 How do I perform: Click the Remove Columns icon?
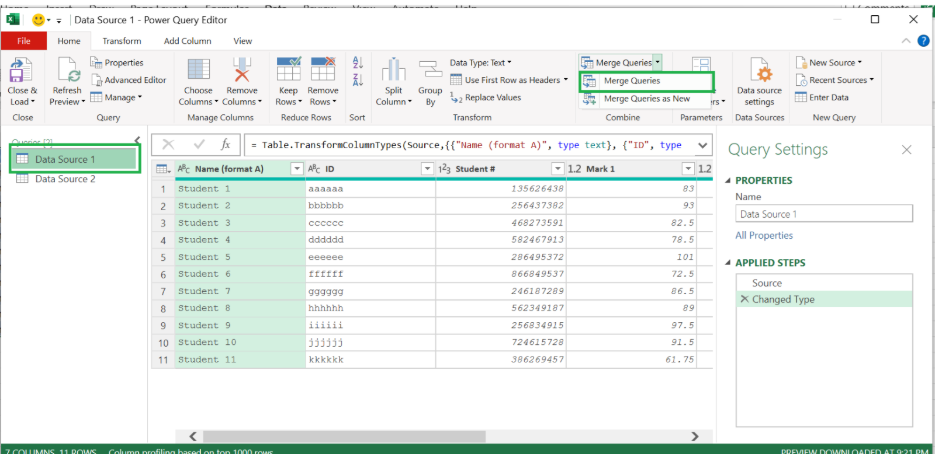tap(242, 70)
